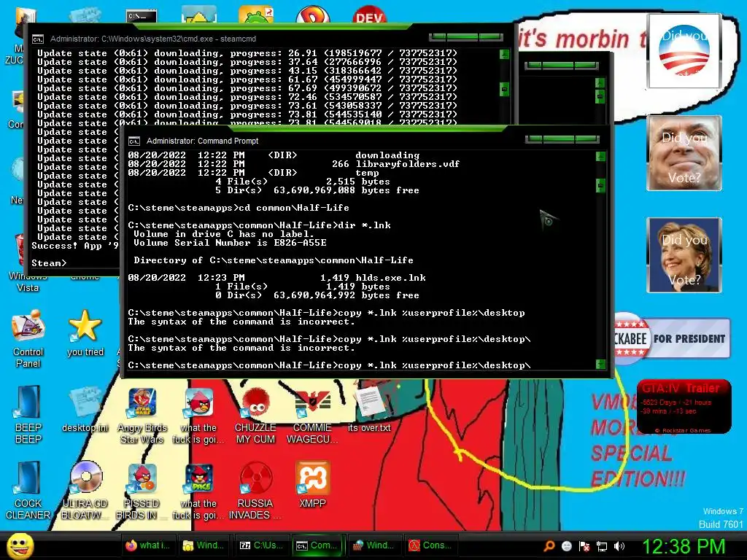This screenshot has width=747, height=560.
Task: Click the 'E826-A55E' volume serial number
Action: pos(300,242)
